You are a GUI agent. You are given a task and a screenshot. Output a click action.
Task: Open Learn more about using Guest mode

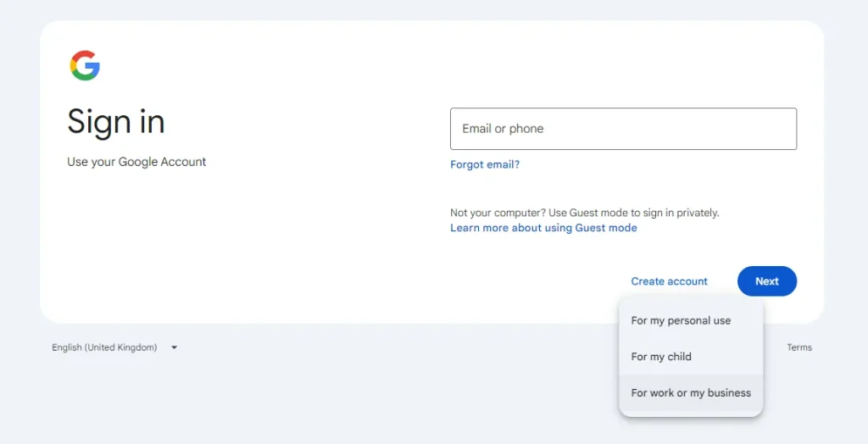[x=543, y=228]
